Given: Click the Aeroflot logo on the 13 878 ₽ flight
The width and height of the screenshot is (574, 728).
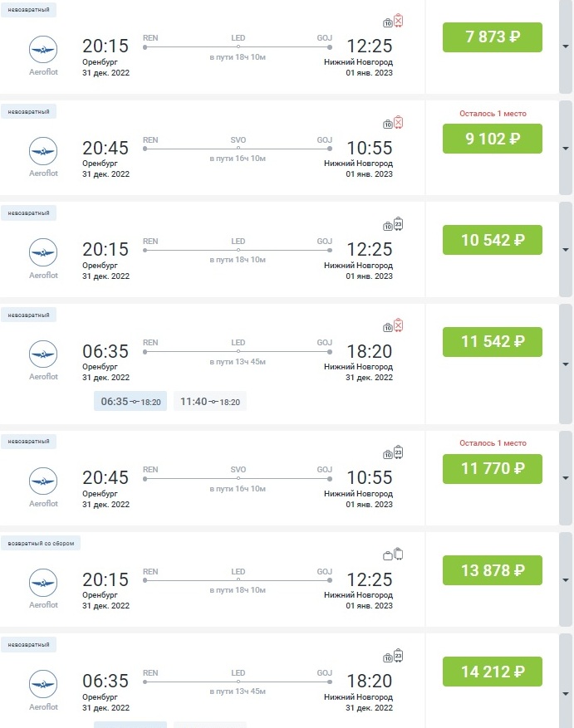Looking at the screenshot, I should [43, 579].
